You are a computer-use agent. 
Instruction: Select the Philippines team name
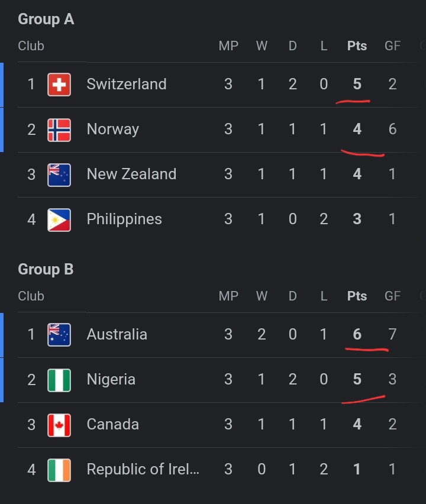click(x=124, y=219)
